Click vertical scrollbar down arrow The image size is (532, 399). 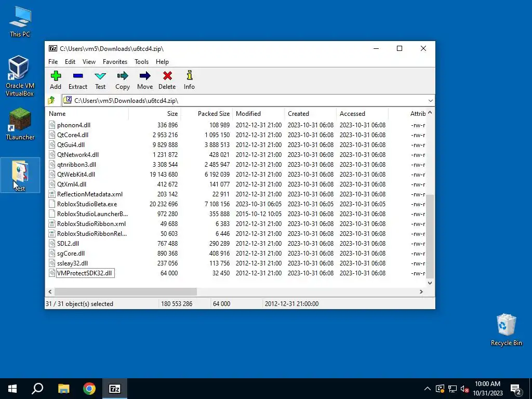[x=430, y=283]
